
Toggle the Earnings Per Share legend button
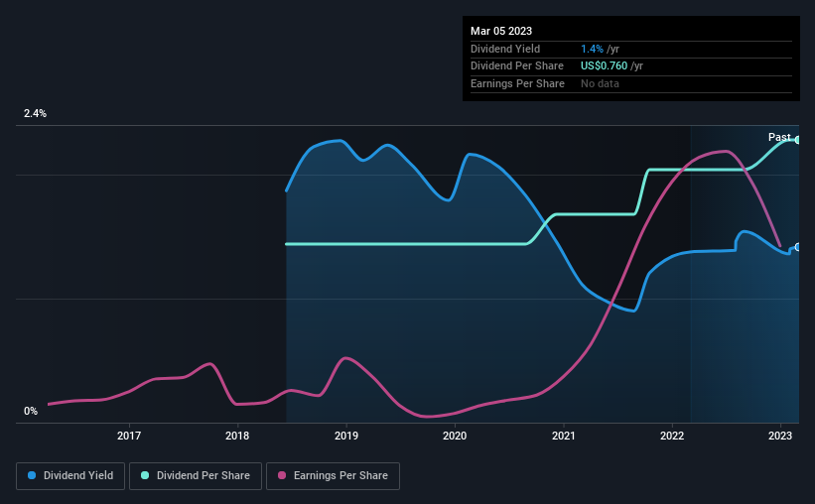(333, 476)
